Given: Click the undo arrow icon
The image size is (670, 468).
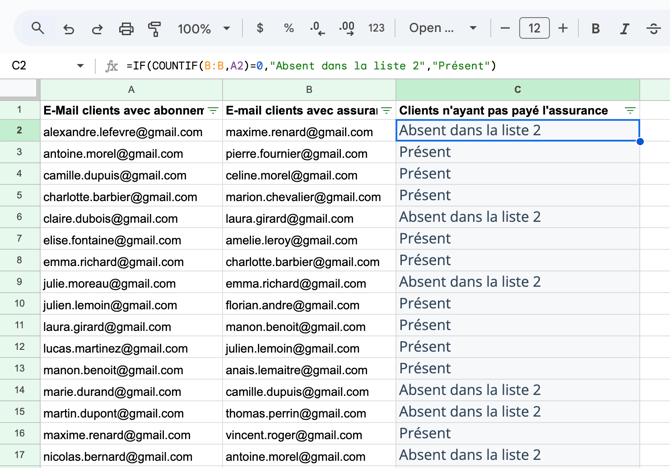Looking at the screenshot, I should [x=68, y=29].
